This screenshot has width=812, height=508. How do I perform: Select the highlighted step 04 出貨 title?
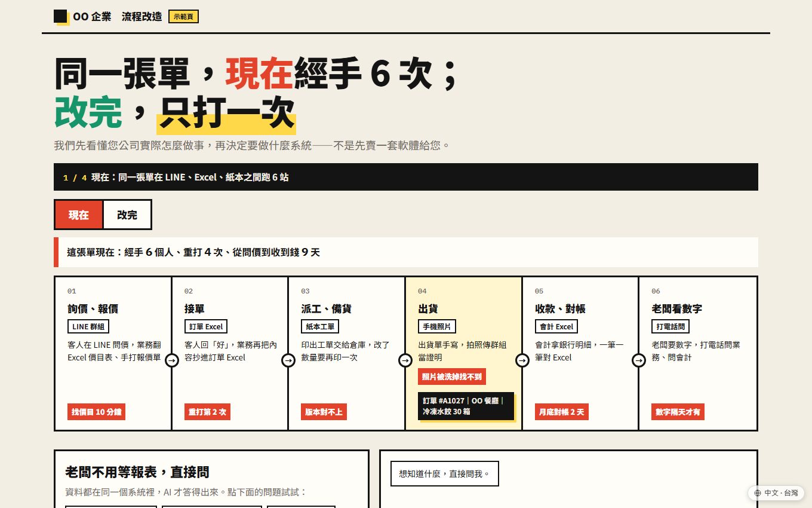pos(428,309)
